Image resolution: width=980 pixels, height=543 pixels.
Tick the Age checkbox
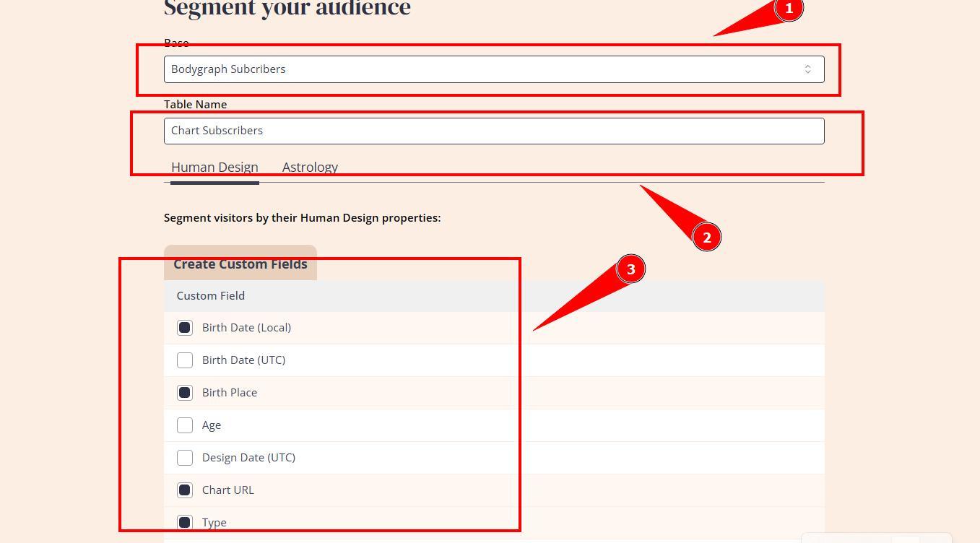185,425
